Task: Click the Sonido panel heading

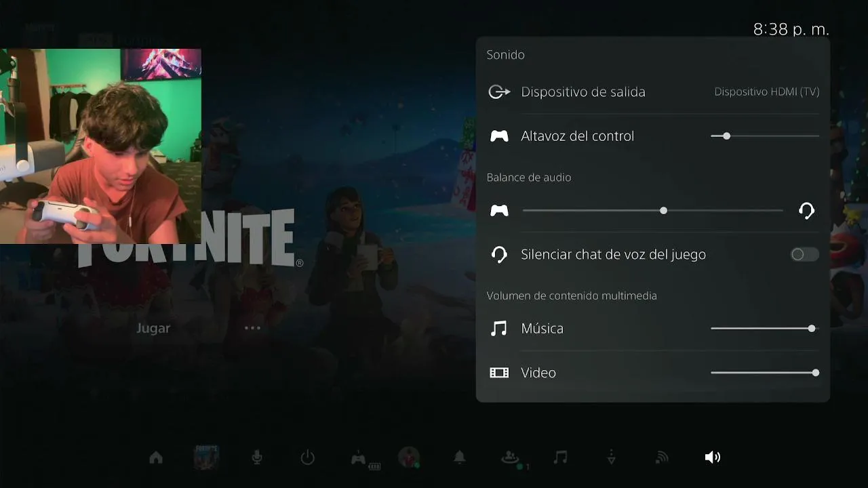Action: pos(506,55)
